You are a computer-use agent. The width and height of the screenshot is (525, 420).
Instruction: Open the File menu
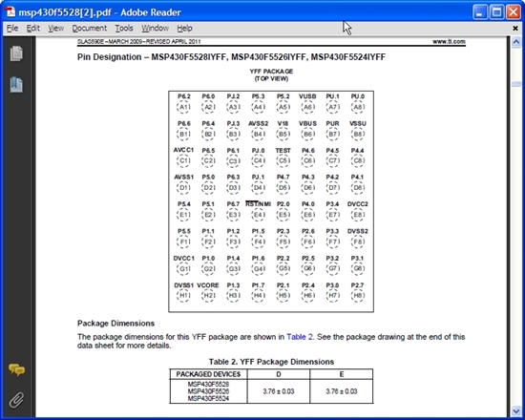pos(12,28)
